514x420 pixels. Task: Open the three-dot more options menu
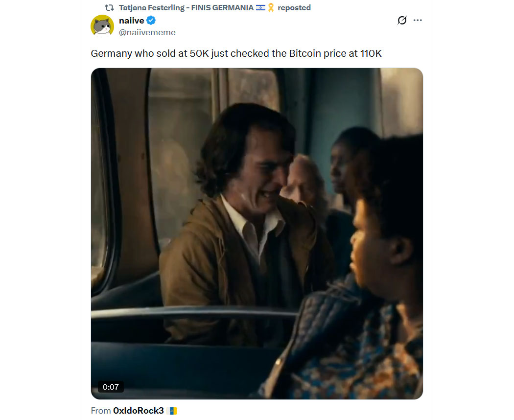[418, 21]
